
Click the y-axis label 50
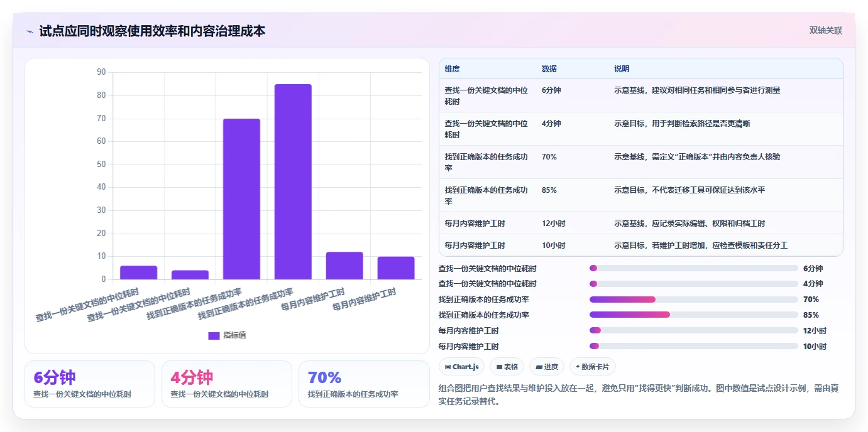pyautogui.click(x=101, y=165)
